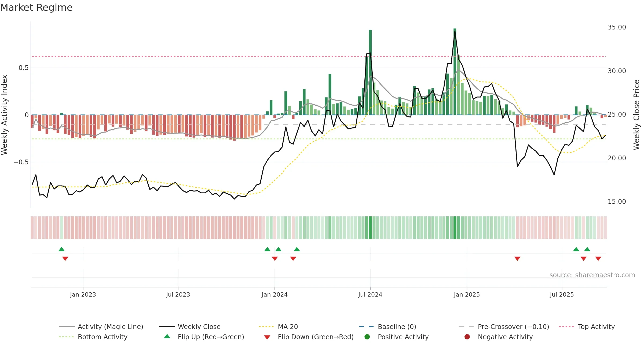Click the darkest green heat-strip cell at Jul 2024
The width and height of the screenshot is (644, 362).
[x=370, y=228]
